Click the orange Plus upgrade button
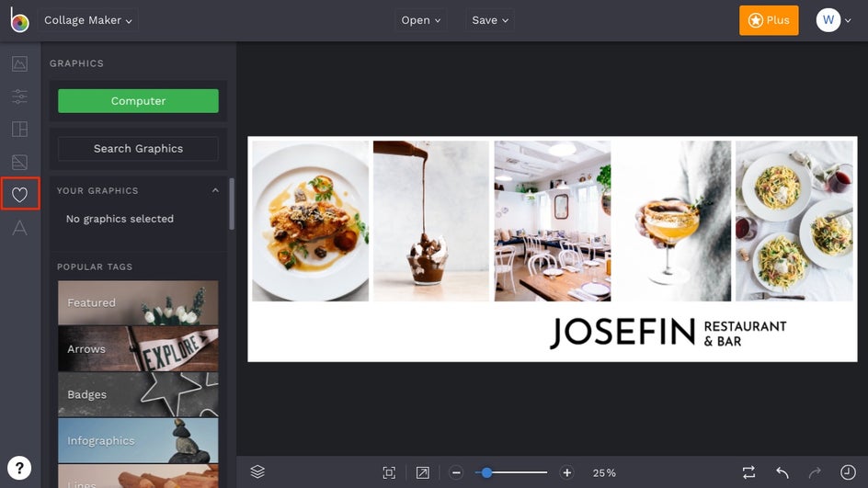Screen dimensions: 868x488 click(769, 20)
